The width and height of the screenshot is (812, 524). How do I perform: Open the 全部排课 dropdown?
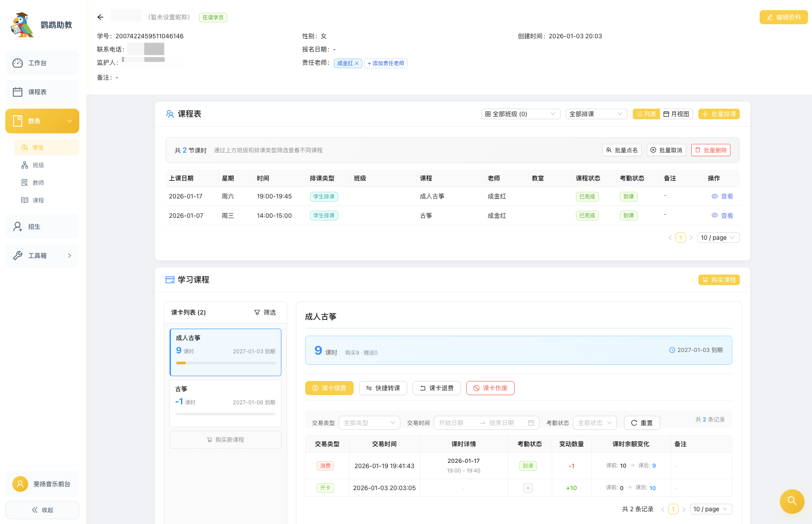[x=596, y=114]
